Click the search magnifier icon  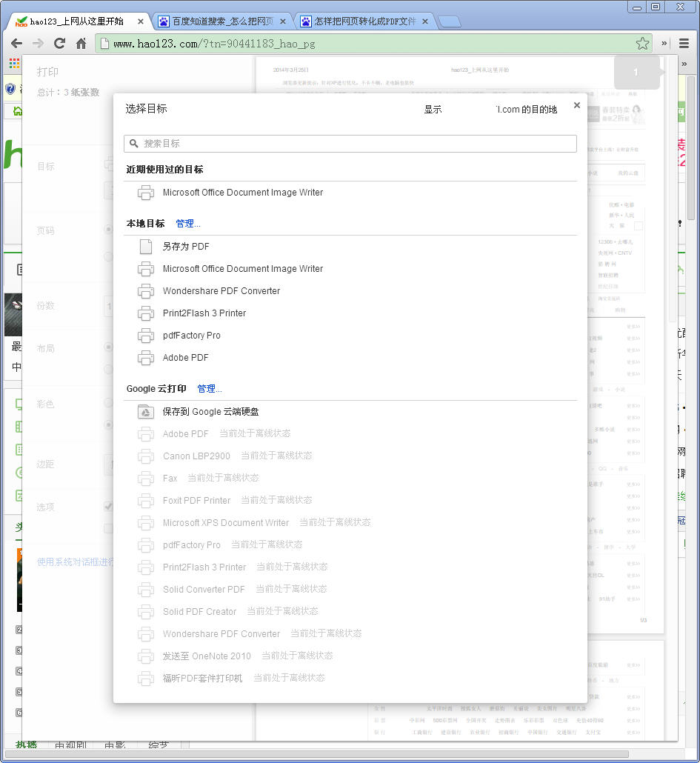[134, 144]
